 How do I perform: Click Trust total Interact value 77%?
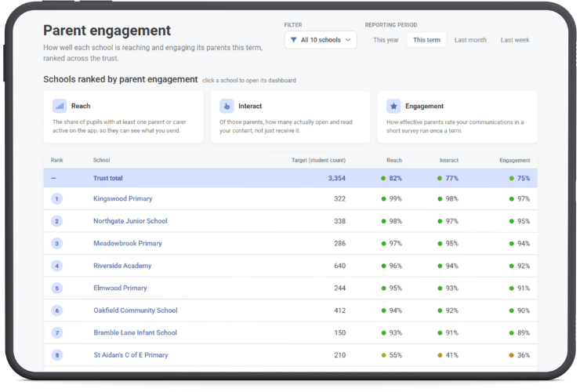[451, 178]
